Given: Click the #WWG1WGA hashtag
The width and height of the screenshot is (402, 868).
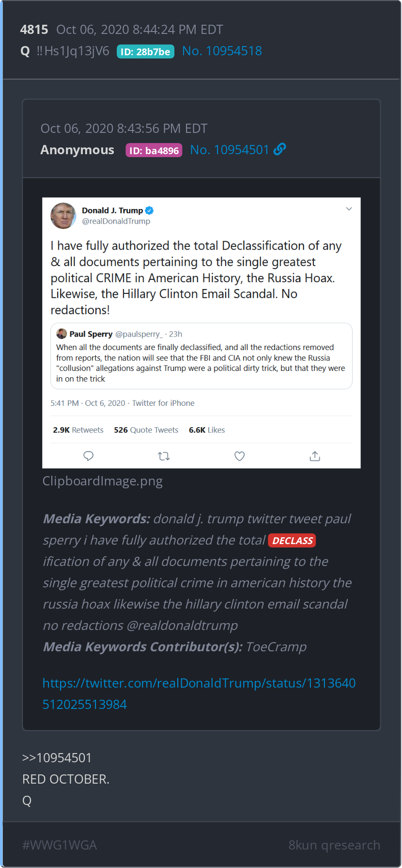Looking at the screenshot, I should pyautogui.click(x=60, y=845).
